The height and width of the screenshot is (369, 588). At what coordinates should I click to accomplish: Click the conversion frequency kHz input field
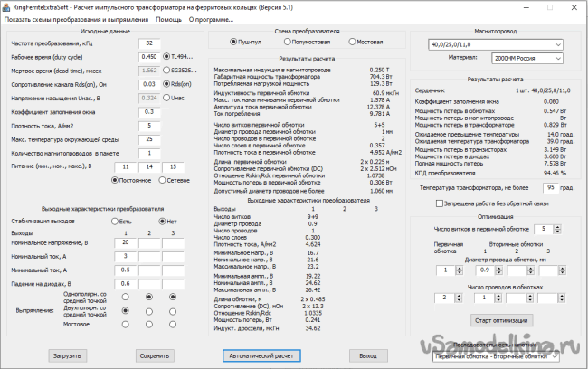(148, 43)
